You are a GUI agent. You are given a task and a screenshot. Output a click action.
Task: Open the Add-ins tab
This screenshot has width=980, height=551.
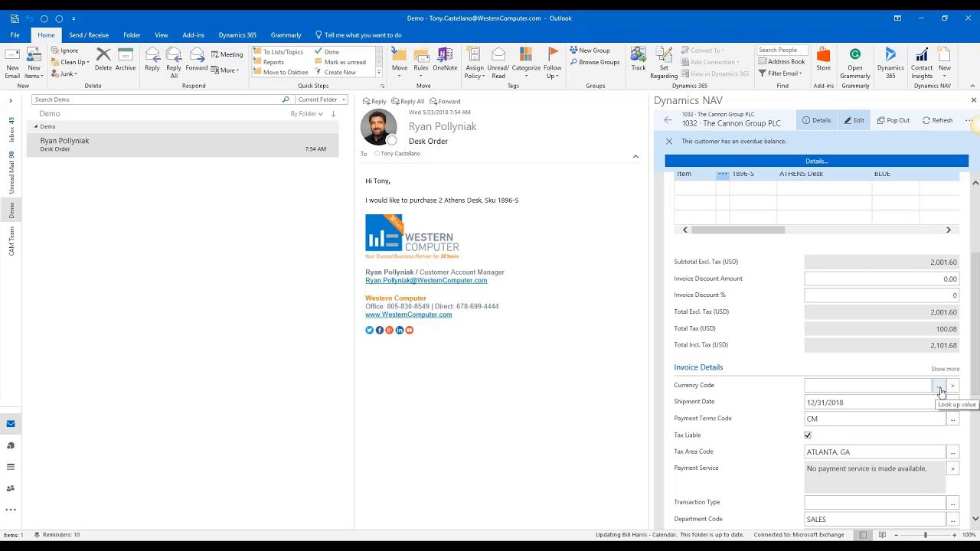(193, 34)
